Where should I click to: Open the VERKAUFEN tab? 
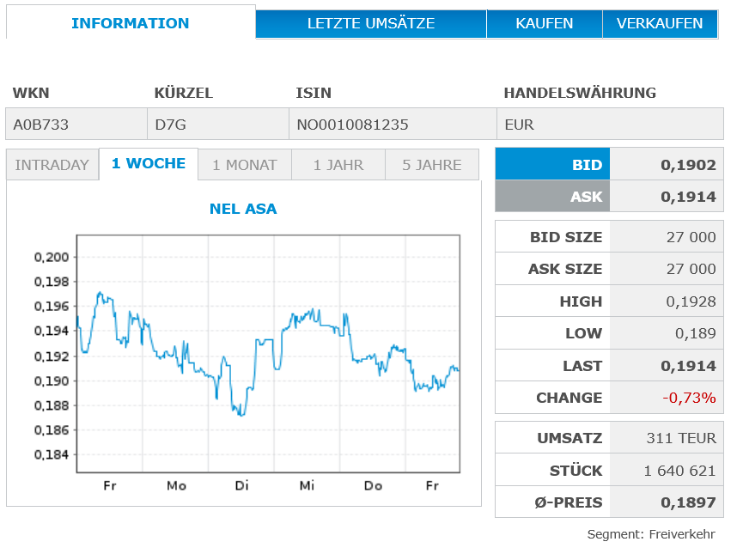[660, 24]
